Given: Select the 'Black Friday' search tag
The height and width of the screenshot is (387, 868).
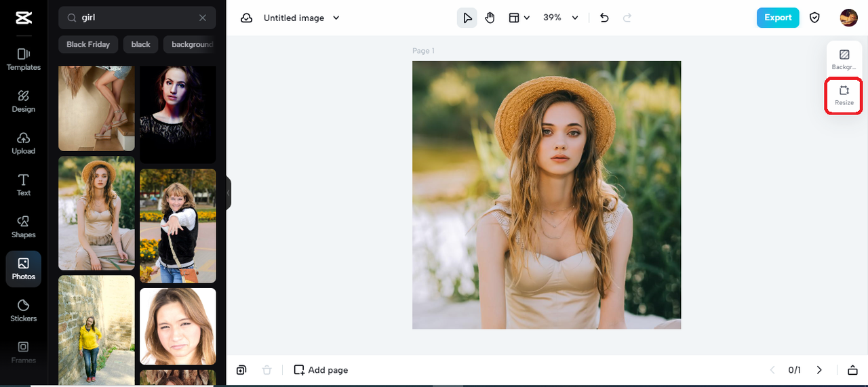Looking at the screenshot, I should pyautogui.click(x=88, y=45).
